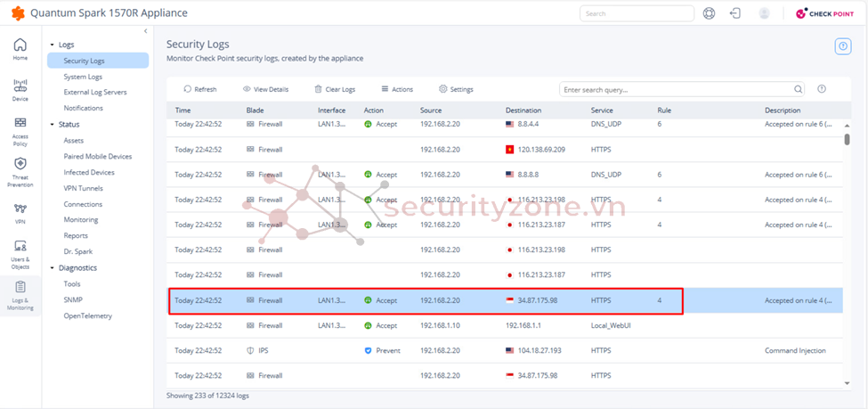Open the Users & Objects icon
The width and height of the screenshot is (868, 409).
pyautogui.click(x=20, y=246)
